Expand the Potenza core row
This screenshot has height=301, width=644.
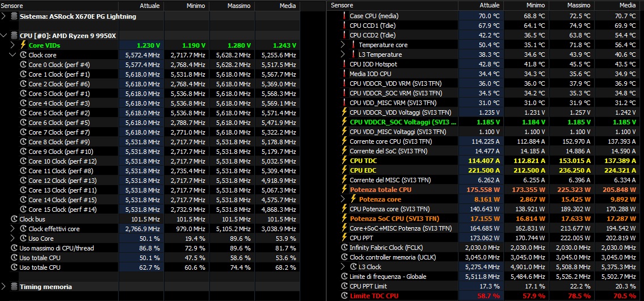343,199
